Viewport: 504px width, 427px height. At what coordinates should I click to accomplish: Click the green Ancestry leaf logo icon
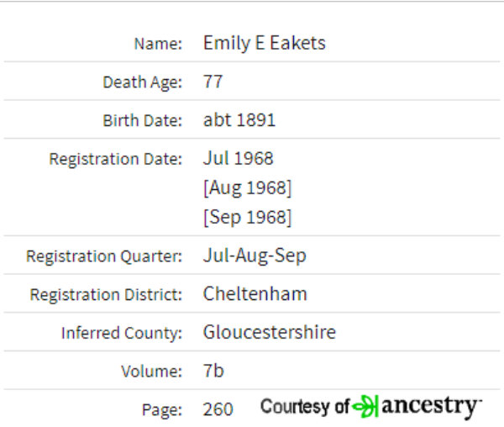[365, 406]
